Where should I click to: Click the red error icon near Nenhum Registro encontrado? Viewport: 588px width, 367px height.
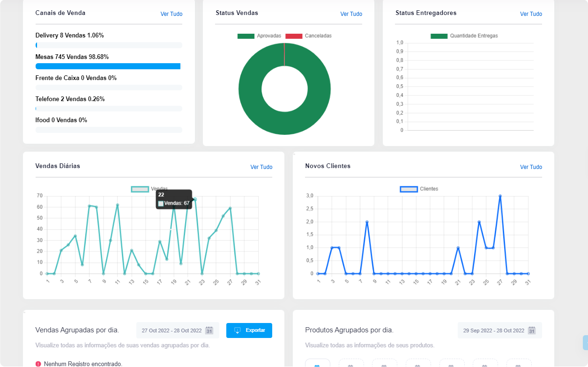(38, 363)
